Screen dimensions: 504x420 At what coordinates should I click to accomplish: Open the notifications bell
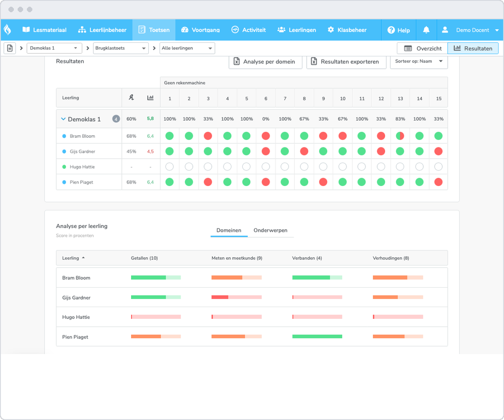(426, 30)
